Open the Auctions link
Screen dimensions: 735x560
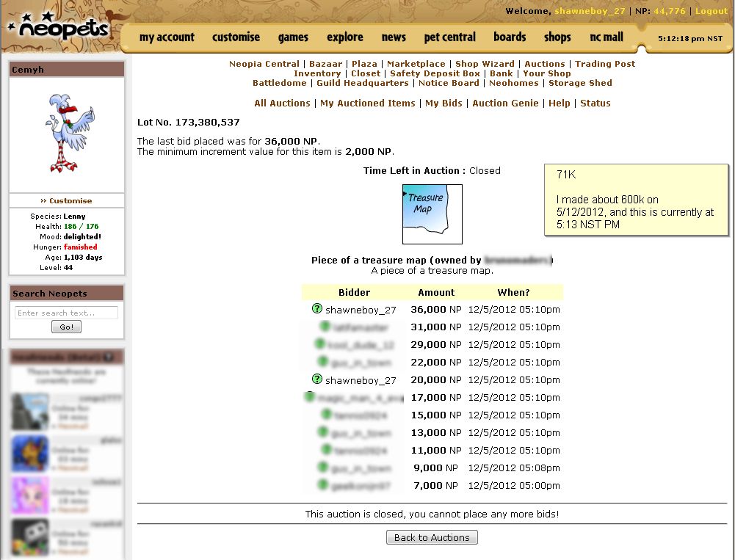click(545, 64)
